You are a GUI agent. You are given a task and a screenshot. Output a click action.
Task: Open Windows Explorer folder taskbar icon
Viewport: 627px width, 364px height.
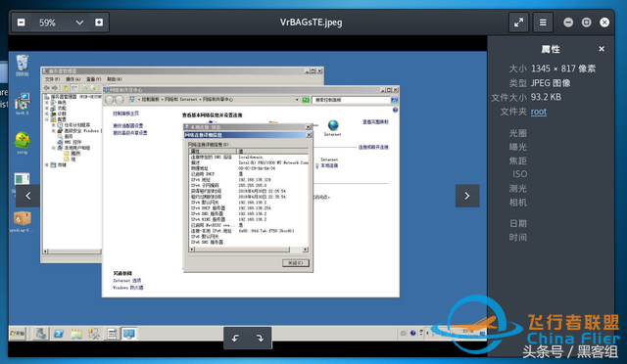[76, 334]
